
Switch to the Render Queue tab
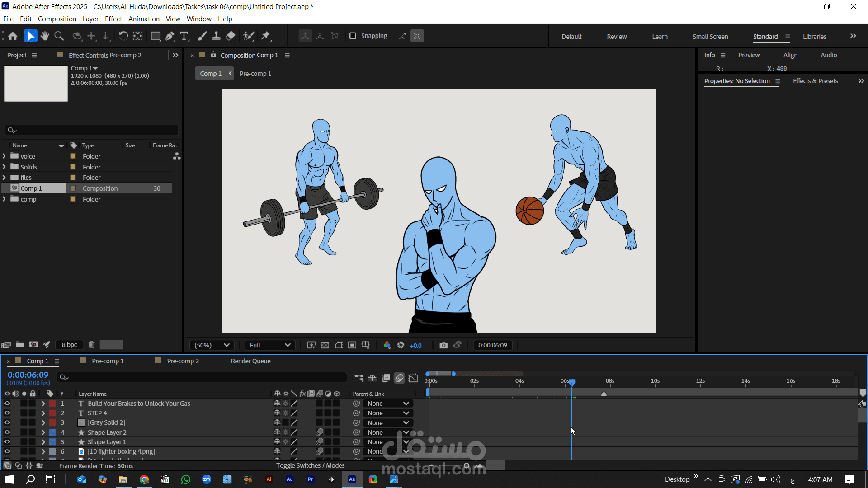click(251, 361)
